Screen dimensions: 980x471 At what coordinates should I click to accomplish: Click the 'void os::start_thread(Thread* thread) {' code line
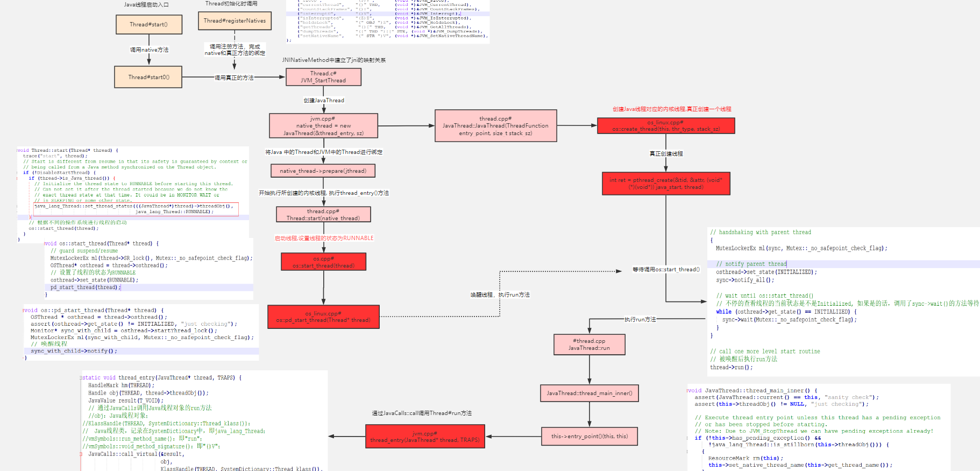coord(101,243)
